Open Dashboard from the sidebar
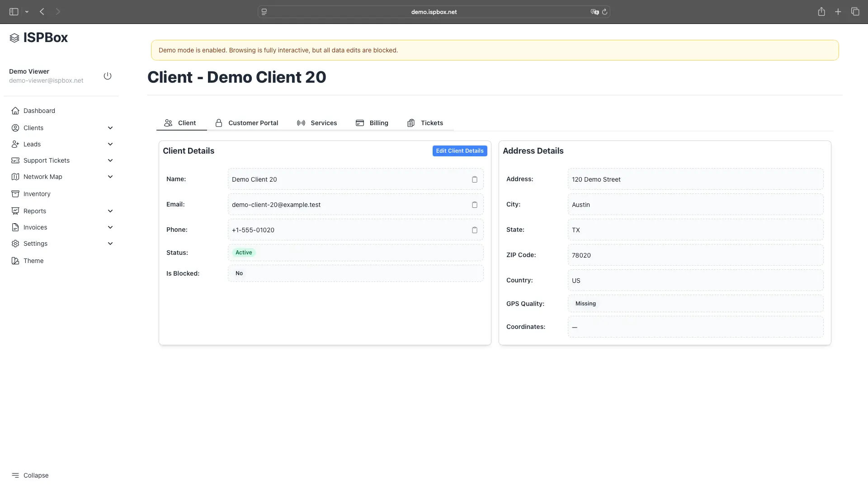The width and height of the screenshot is (868, 488). click(x=39, y=111)
